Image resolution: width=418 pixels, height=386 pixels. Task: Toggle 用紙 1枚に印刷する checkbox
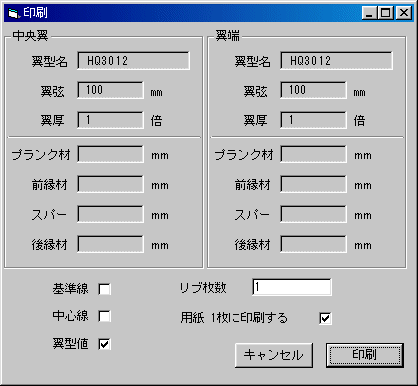(x=325, y=318)
